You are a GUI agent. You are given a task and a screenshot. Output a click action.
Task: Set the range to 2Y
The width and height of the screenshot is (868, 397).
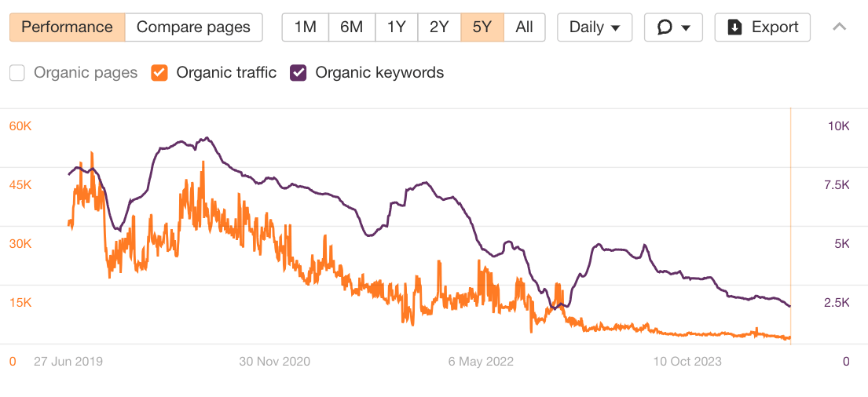439,27
